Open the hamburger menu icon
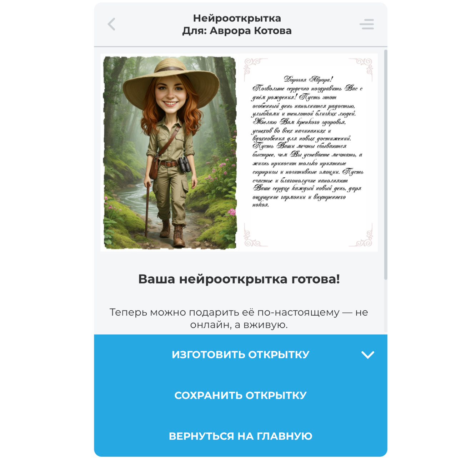The width and height of the screenshot is (476, 470). [x=367, y=24]
